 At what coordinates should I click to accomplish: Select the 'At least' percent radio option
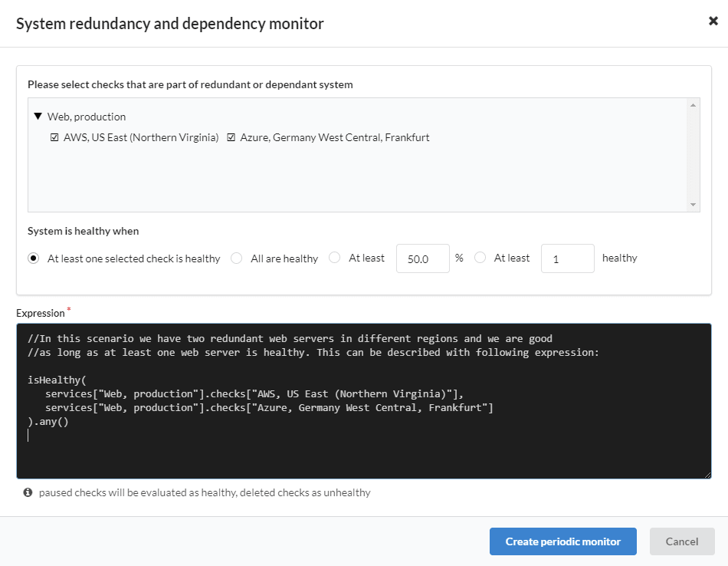(334, 258)
